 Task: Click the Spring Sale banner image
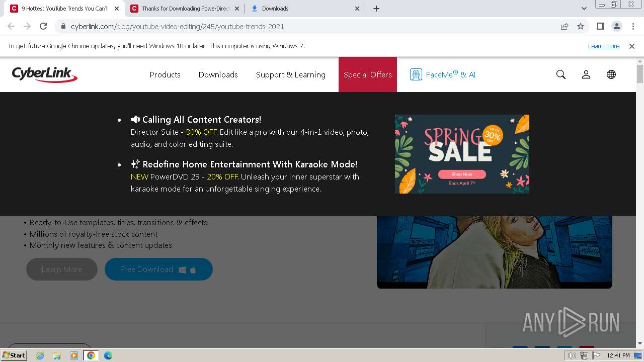tap(462, 154)
